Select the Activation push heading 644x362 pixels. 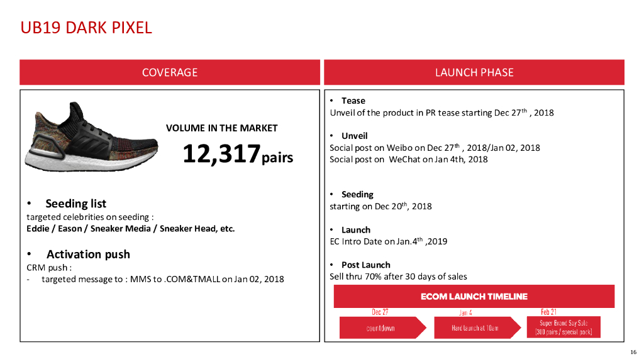tap(88, 255)
